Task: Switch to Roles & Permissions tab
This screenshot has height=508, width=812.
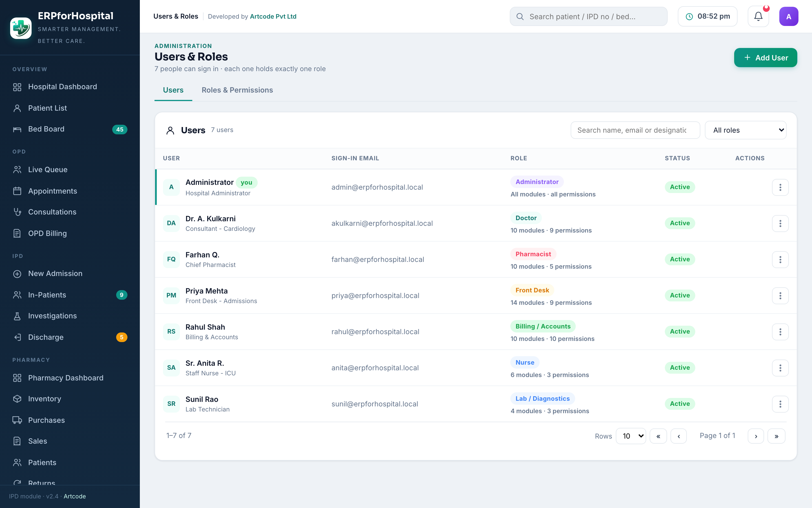Action: (237, 90)
